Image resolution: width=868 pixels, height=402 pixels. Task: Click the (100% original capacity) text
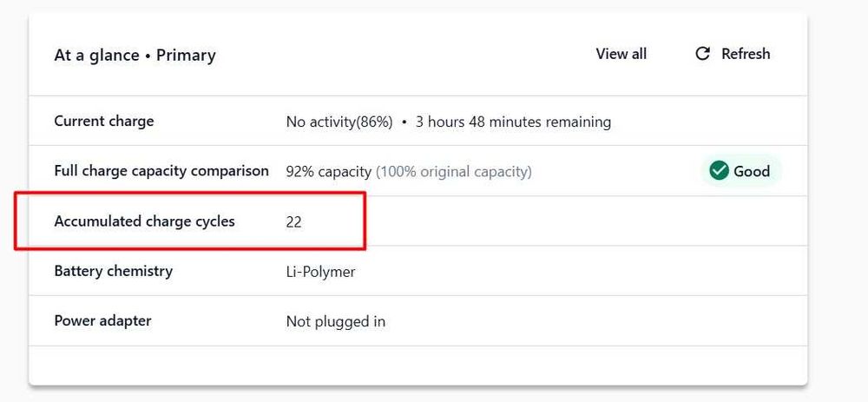coord(454,172)
